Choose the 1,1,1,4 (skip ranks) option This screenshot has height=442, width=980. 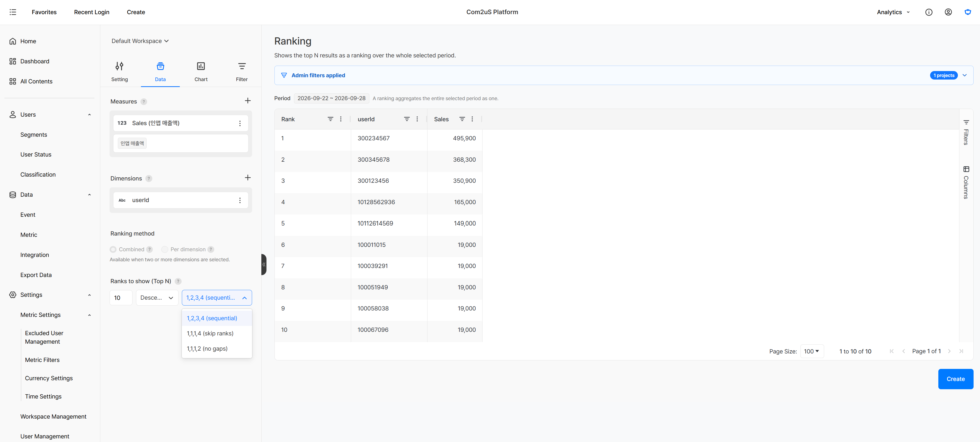[217, 334]
